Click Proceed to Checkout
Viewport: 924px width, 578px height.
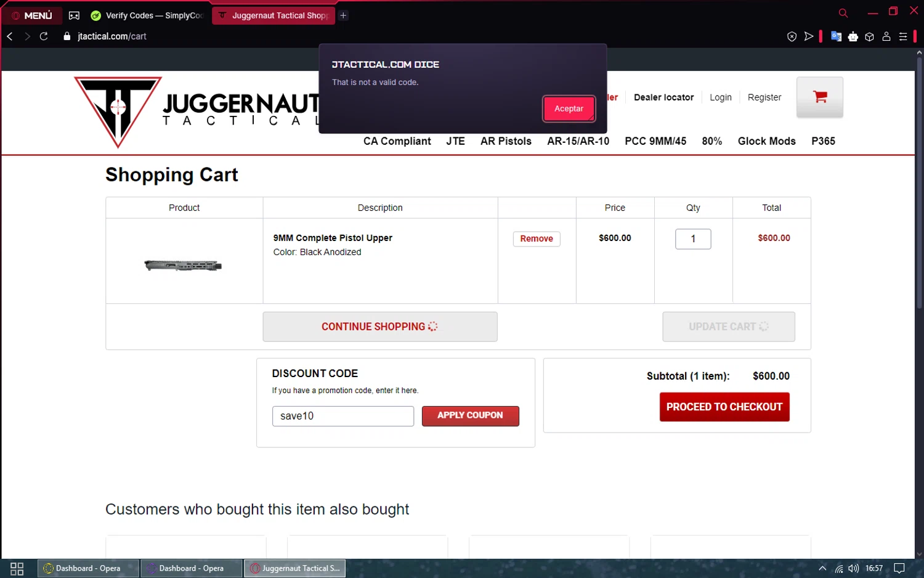pos(724,407)
